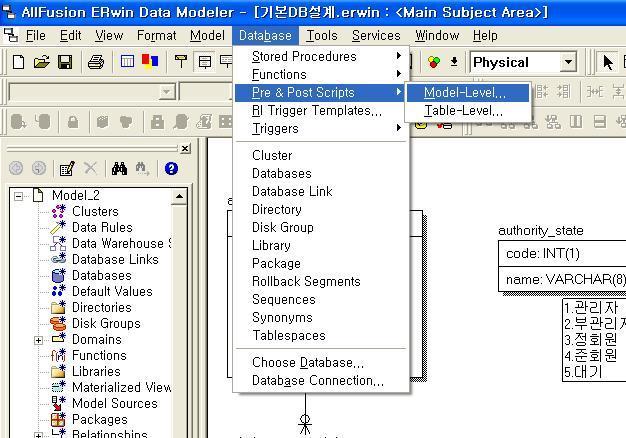This screenshot has height=438, width=626.
Task: Click the delete X icon in explorer toolbar
Action: pos(91,168)
